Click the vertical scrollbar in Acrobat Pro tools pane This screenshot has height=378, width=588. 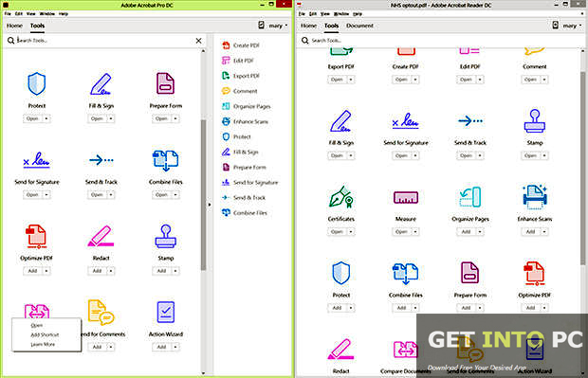[x=203, y=195]
